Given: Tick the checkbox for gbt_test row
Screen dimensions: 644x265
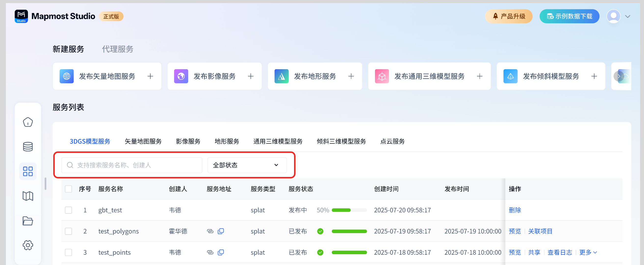Looking at the screenshot, I should [68, 210].
